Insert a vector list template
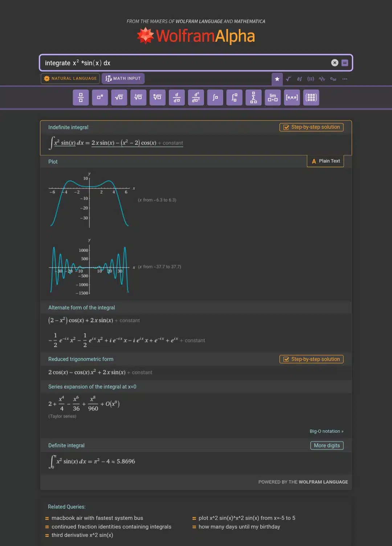This screenshot has height=546, width=392. (292, 97)
